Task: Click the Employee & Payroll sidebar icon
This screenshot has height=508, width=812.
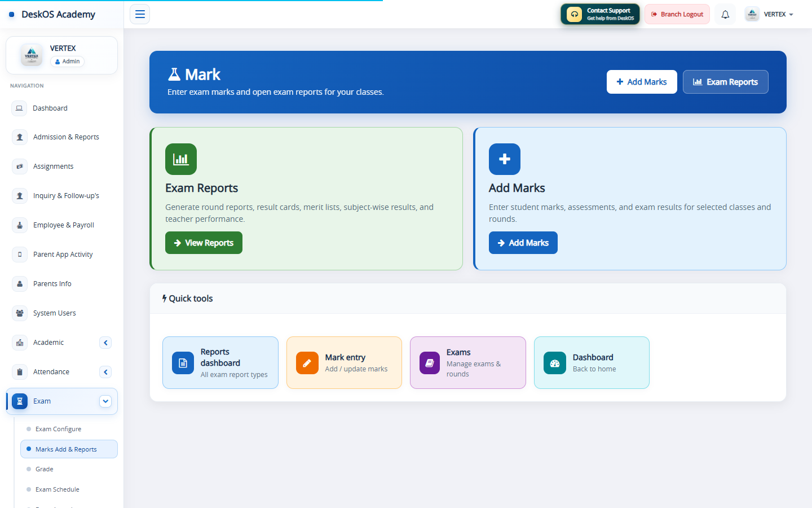Action: click(x=20, y=225)
